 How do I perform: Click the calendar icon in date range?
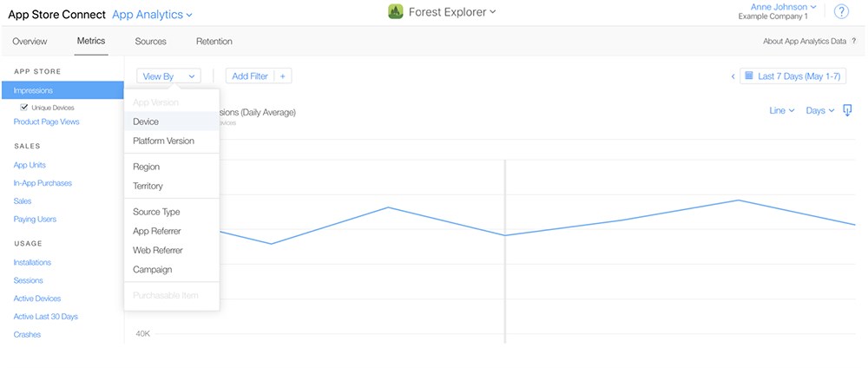coord(749,76)
